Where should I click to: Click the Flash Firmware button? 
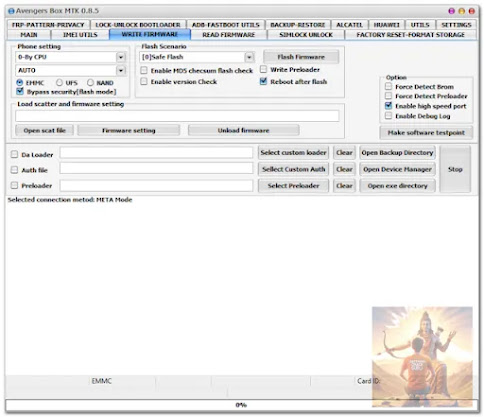point(301,57)
